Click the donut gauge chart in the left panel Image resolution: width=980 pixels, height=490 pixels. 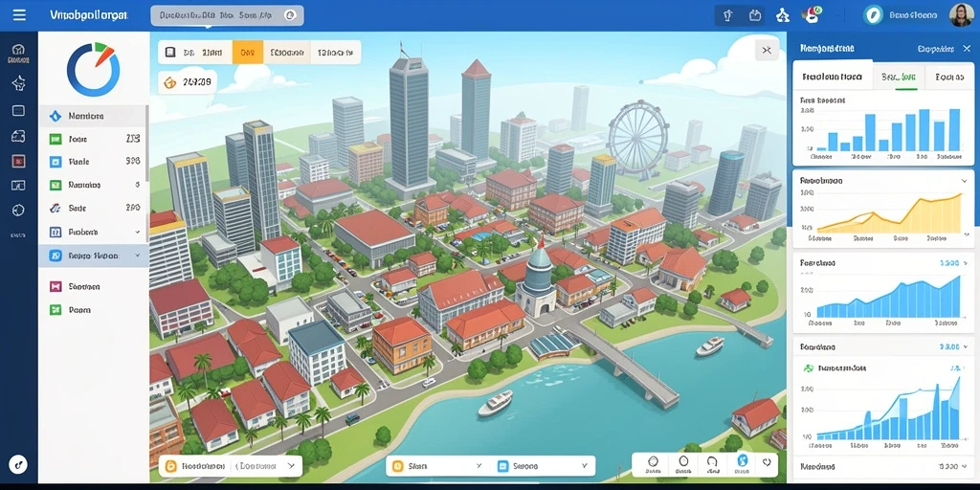[93, 69]
